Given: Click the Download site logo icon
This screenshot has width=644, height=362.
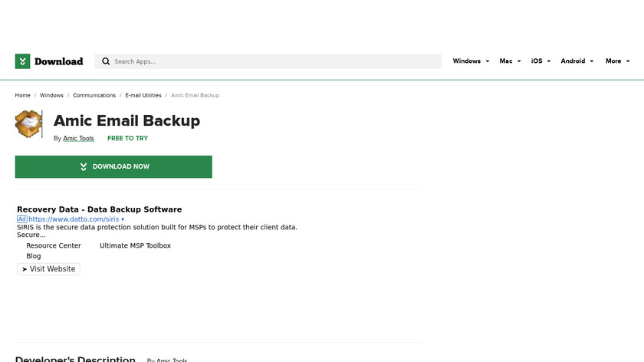Looking at the screenshot, I should (23, 61).
